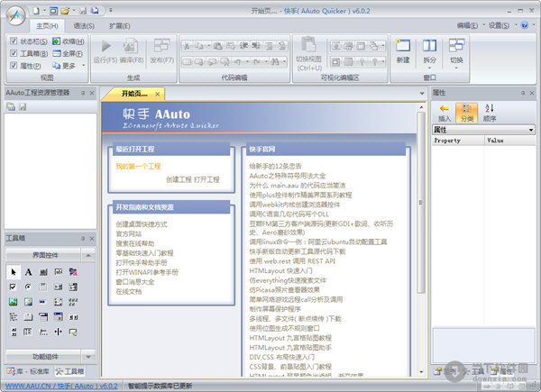Screen dimensions: 541x392
Task: Open the document tabs list dropdown arrow
Action: (422, 94)
